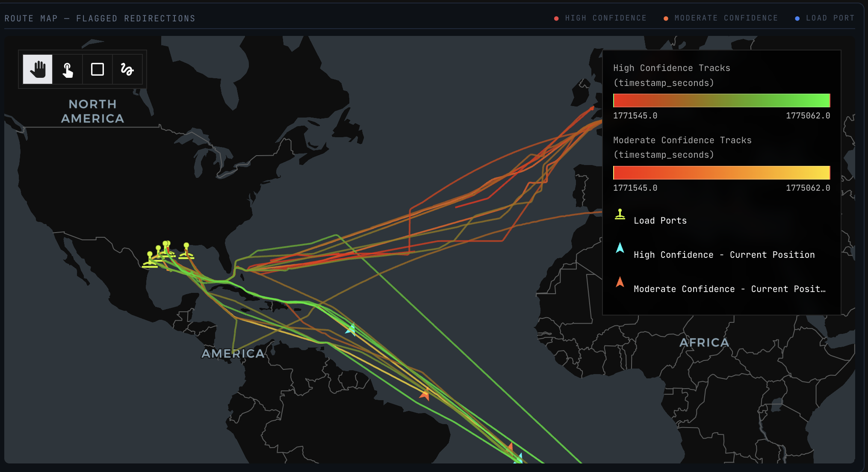Click orange position arrow off Brazil's north coast
The height and width of the screenshot is (472, 868).
pyautogui.click(x=425, y=394)
